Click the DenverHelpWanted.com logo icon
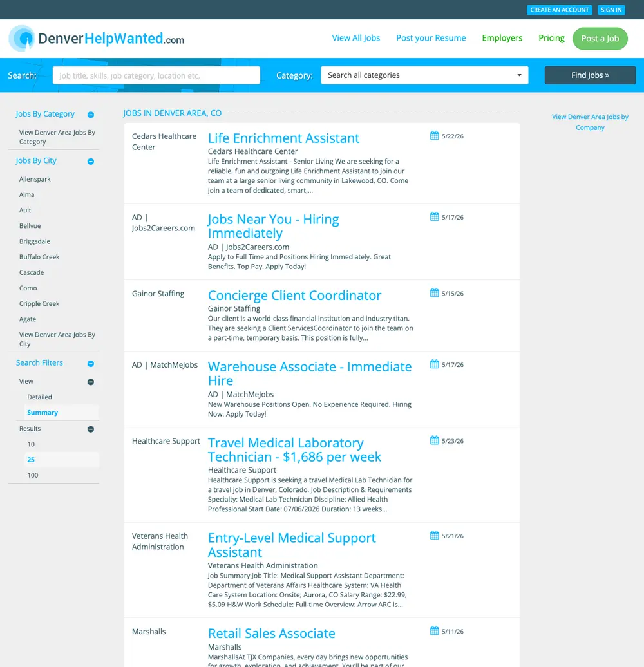Viewport: 644px width, 667px height. point(22,38)
